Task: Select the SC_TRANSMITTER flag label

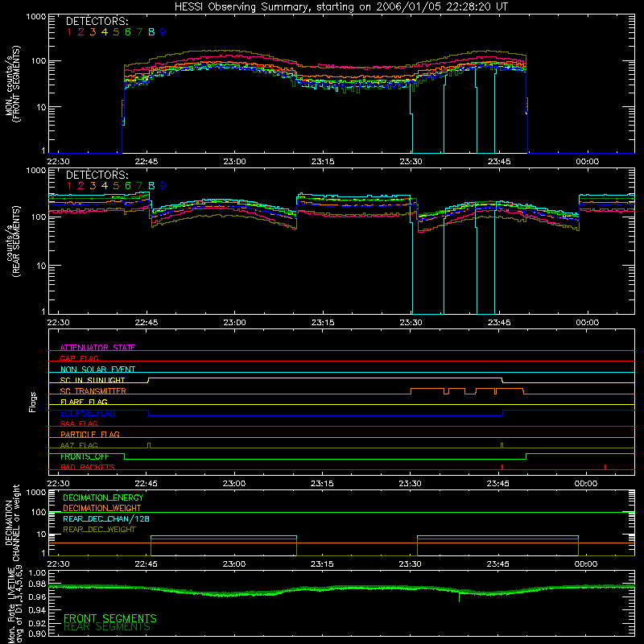Action: click(93, 391)
